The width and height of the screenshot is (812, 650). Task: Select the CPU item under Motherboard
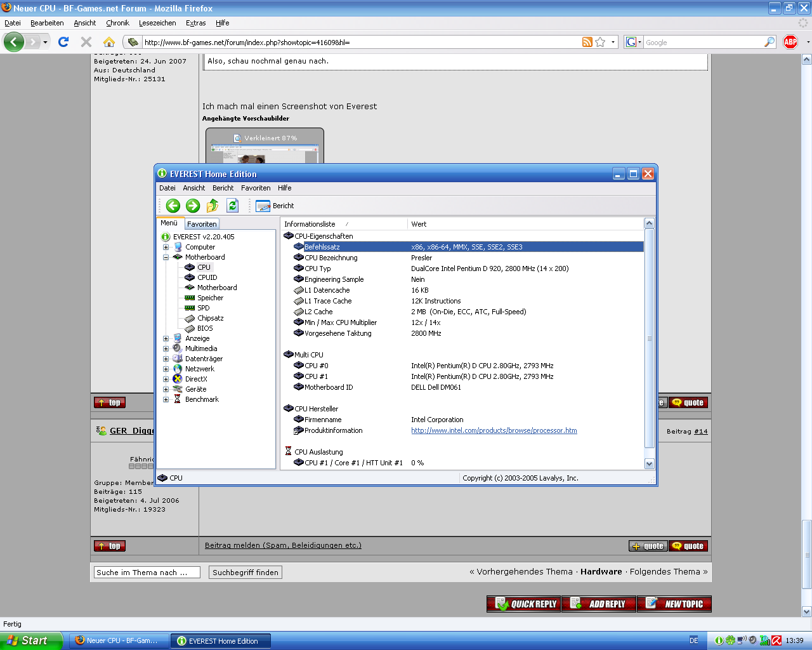204,267
